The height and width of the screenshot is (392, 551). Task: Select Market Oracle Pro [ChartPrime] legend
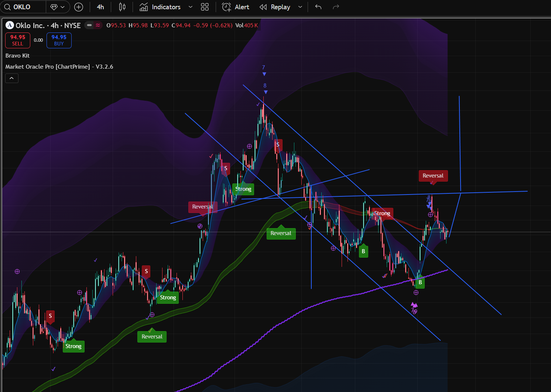[x=59, y=67]
